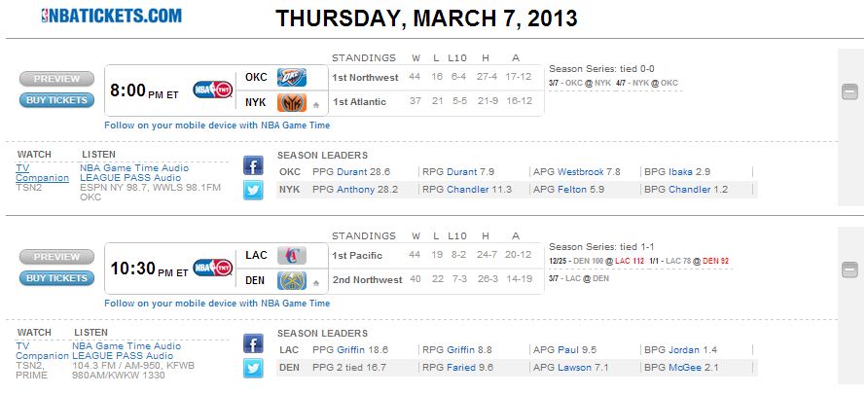Click NBATICKETS.COM site logo

point(111,15)
